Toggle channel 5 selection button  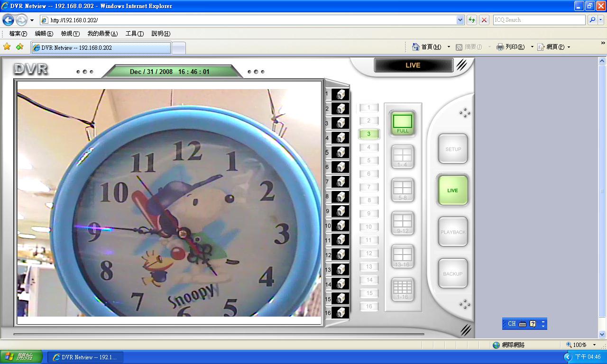pyautogui.click(x=369, y=161)
